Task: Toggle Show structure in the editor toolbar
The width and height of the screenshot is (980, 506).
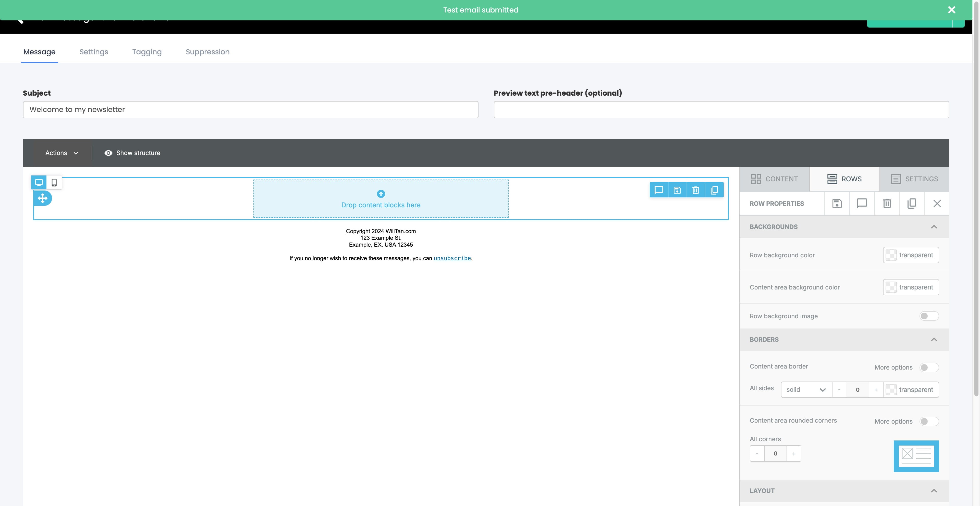Action: tap(132, 153)
